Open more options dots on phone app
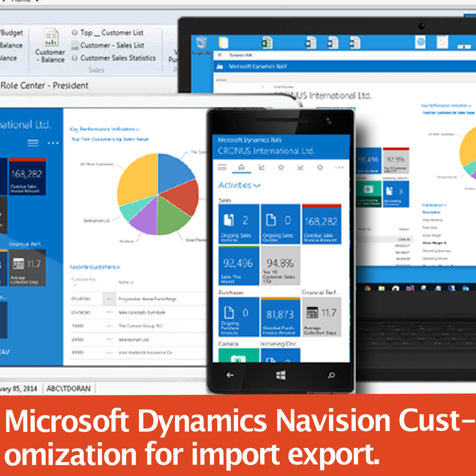Viewport: 476px width, 476px height. tap(339, 168)
